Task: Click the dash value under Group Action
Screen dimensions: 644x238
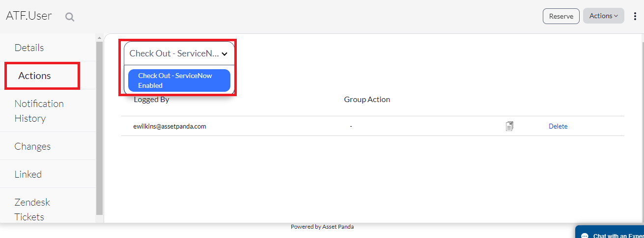Action: tap(351, 126)
